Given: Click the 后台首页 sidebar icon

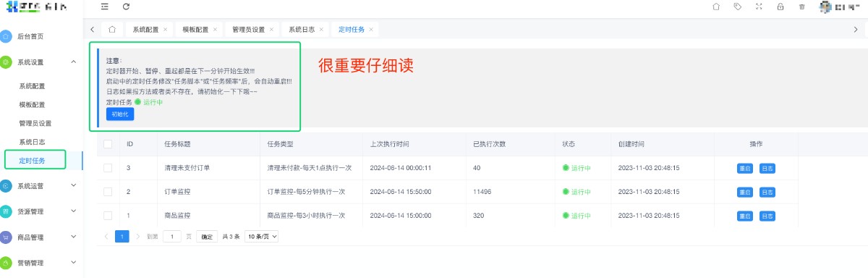Looking at the screenshot, I should 7,36.
